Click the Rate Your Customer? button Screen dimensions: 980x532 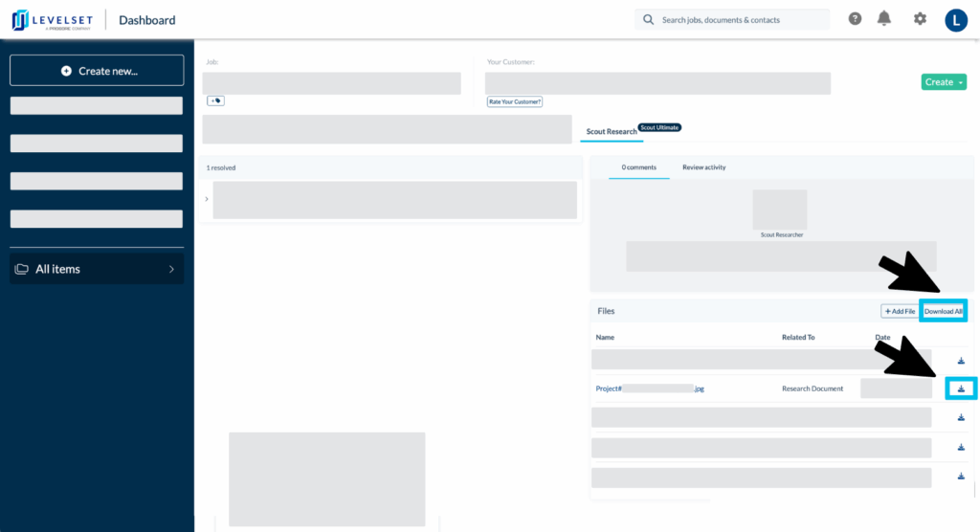(515, 101)
